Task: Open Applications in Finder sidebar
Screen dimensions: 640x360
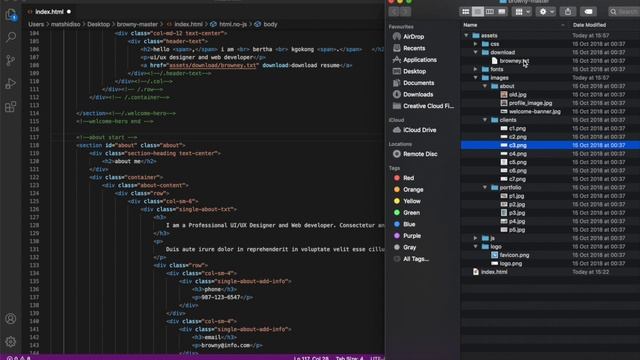Action: pos(420,60)
